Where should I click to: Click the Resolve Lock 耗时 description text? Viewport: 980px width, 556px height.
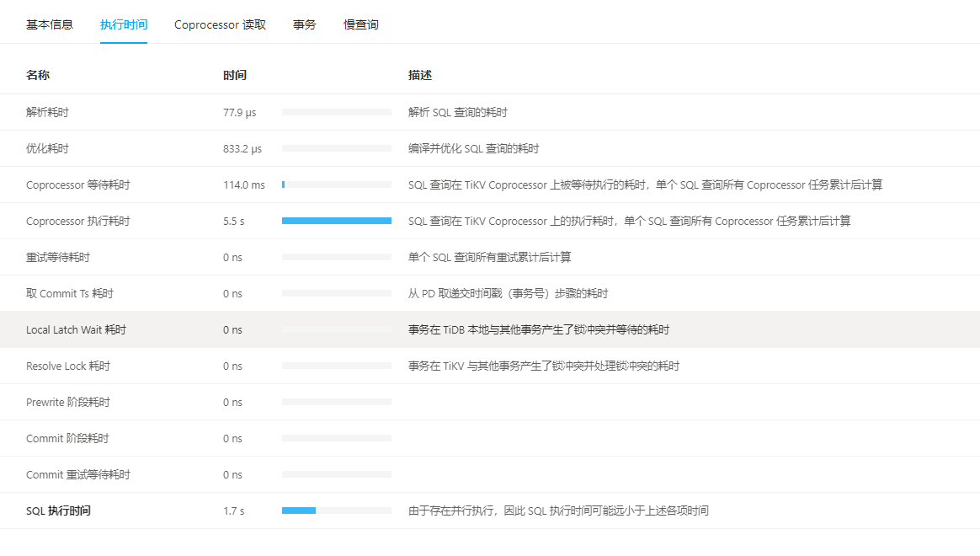pos(544,366)
